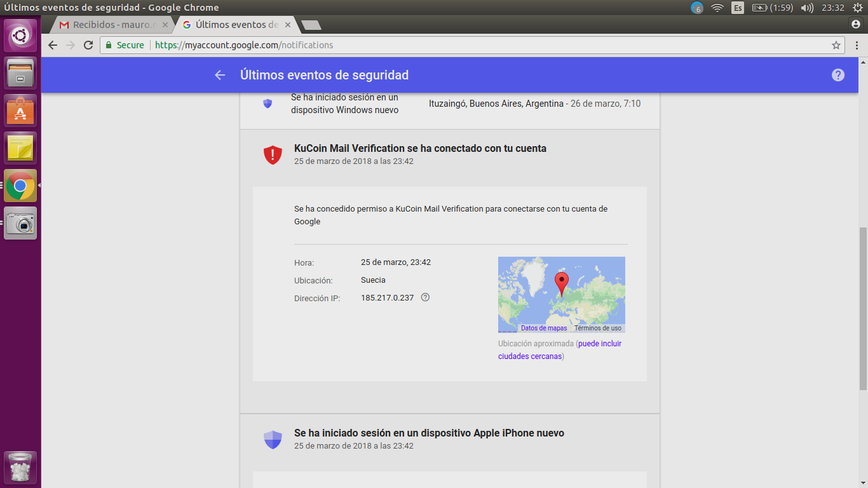
Task: Click the back arrow in the blue header
Action: 220,75
